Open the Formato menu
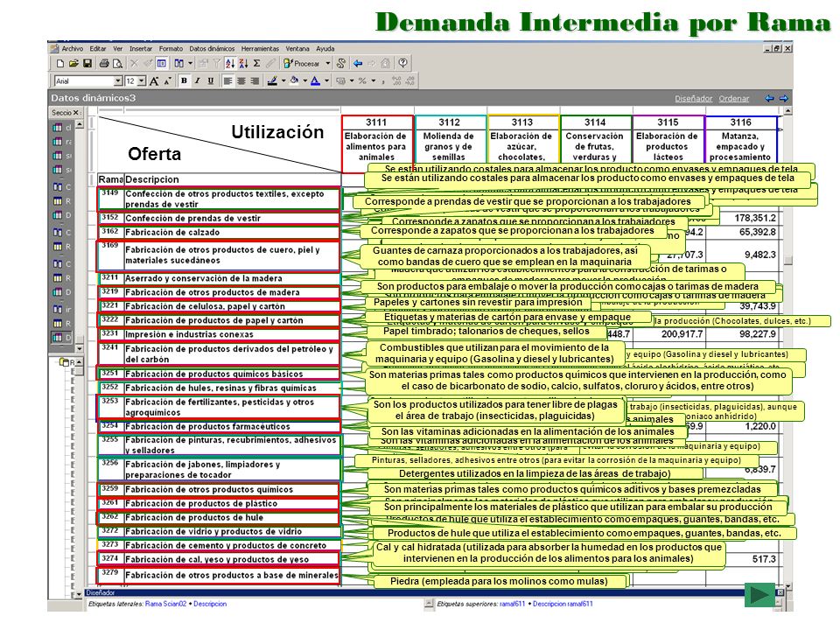The image size is (840, 630). coord(171,48)
